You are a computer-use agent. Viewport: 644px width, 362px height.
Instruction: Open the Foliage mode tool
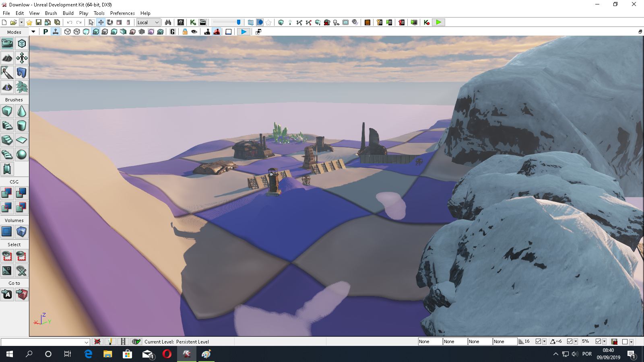click(22, 87)
